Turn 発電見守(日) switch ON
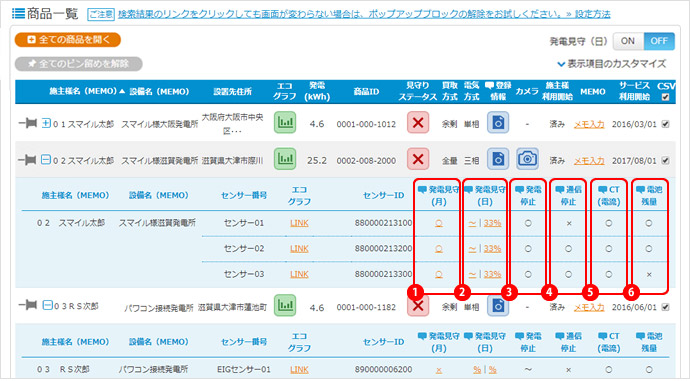 (628, 41)
